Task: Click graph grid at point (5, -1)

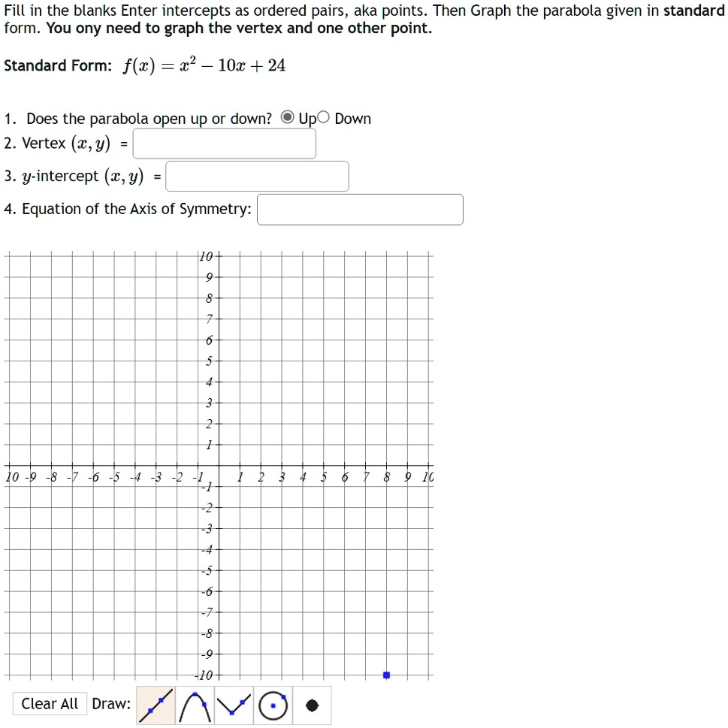Action: [324, 487]
